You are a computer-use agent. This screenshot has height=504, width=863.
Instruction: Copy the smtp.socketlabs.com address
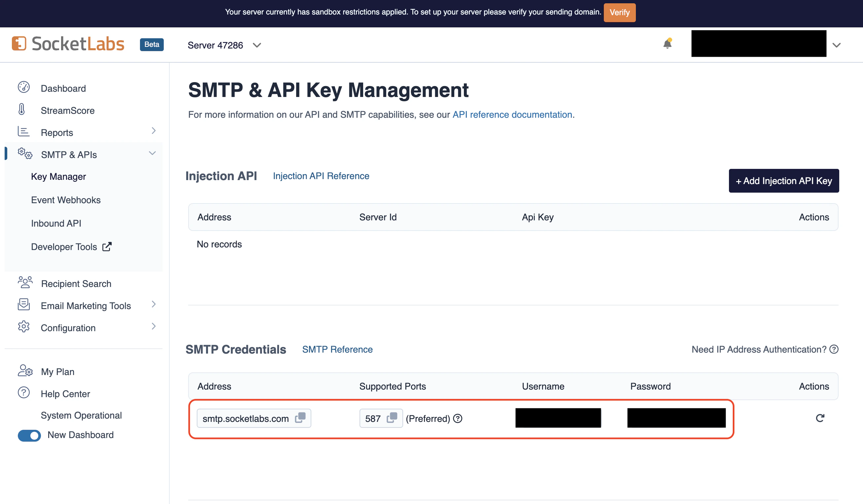coord(300,418)
